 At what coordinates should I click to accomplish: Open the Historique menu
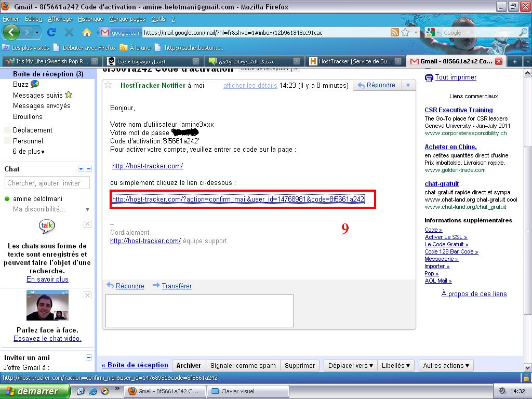coord(90,19)
